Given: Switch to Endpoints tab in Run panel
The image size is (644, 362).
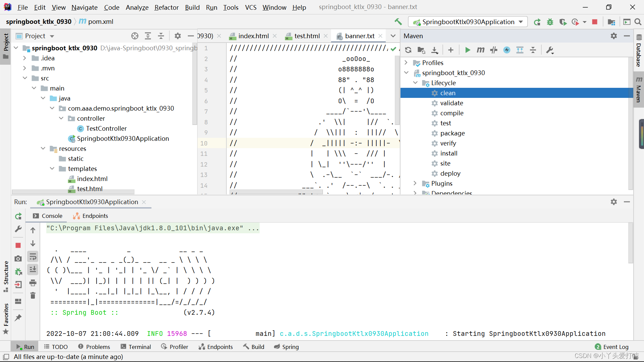Looking at the screenshot, I should click(x=91, y=216).
